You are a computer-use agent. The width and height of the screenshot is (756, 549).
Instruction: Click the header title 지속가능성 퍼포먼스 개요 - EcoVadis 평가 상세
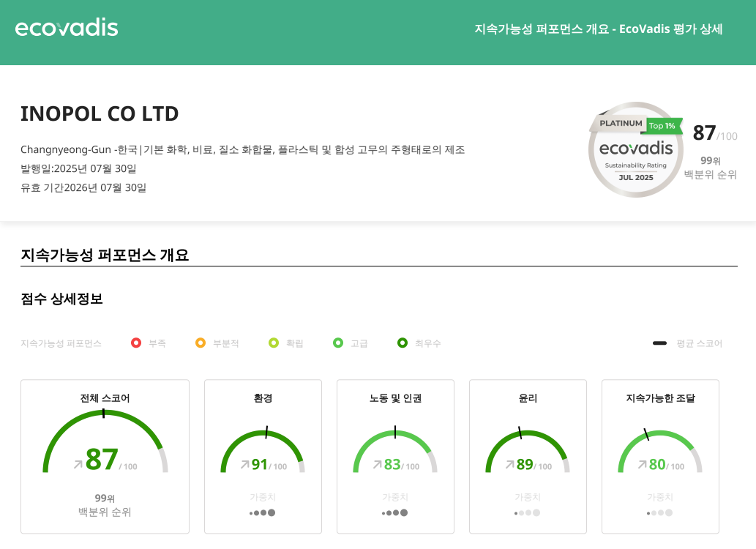[599, 29]
